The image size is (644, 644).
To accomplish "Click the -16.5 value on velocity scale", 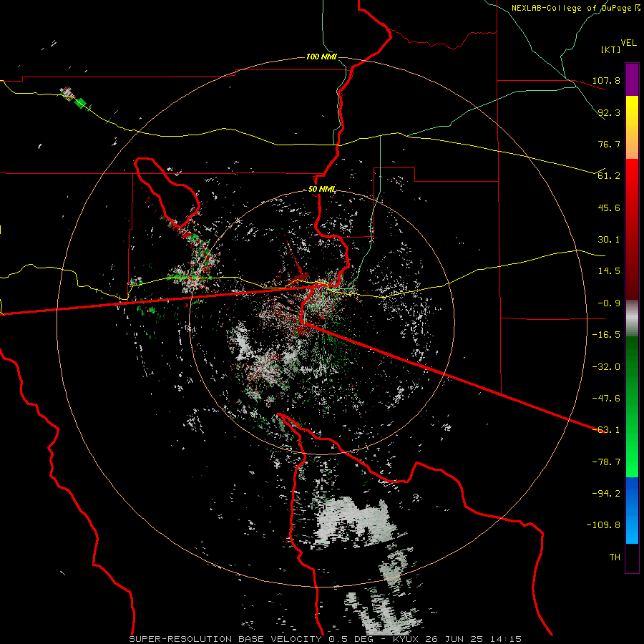I will [606, 335].
